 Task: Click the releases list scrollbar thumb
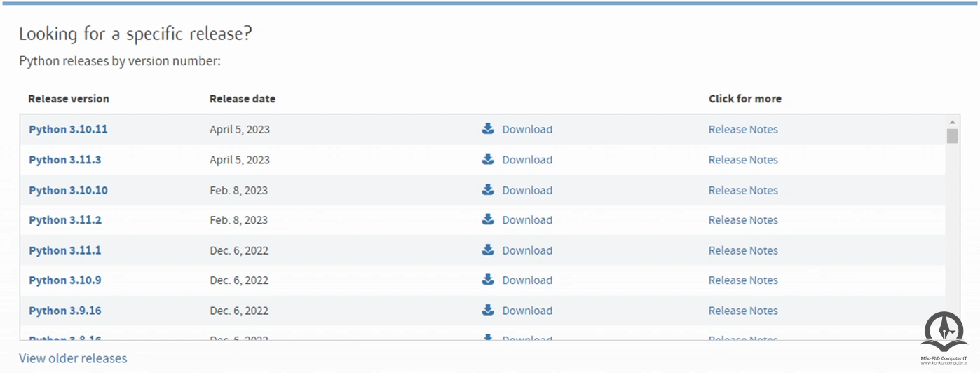[x=952, y=136]
